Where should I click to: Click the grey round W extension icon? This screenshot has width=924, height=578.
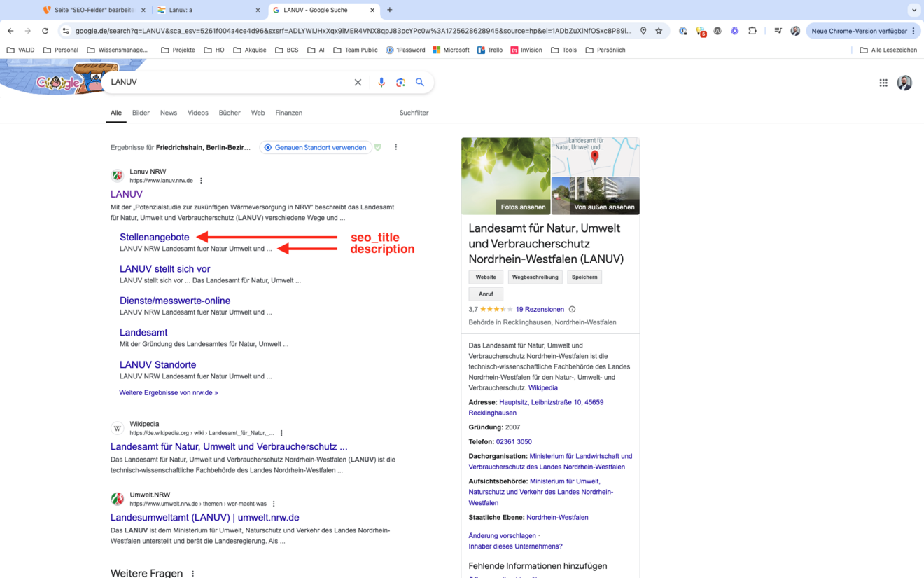click(x=717, y=31)
